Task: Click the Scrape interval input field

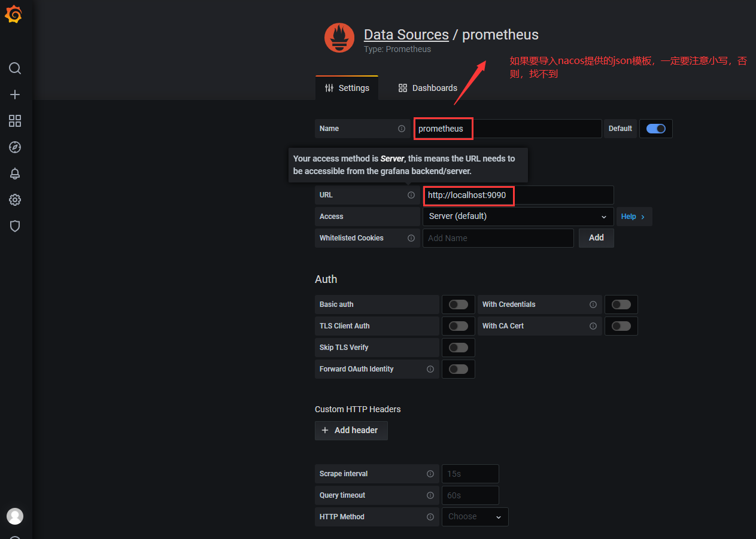Action: [x=470, y=474]
